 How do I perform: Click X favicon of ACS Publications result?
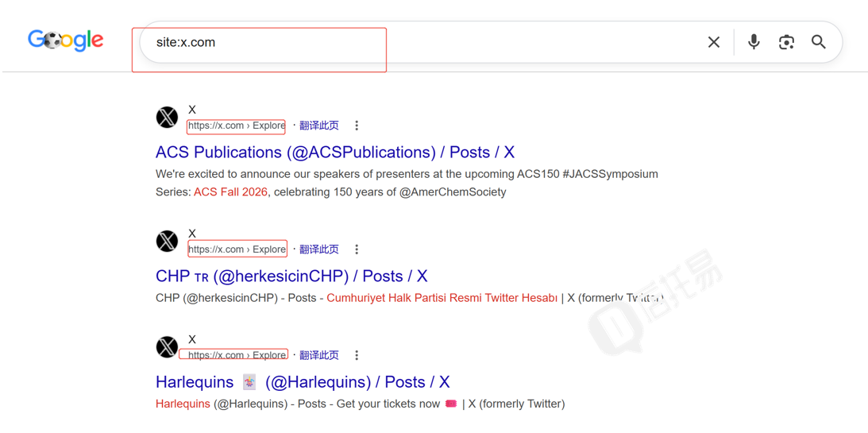(x=167, y=118)
